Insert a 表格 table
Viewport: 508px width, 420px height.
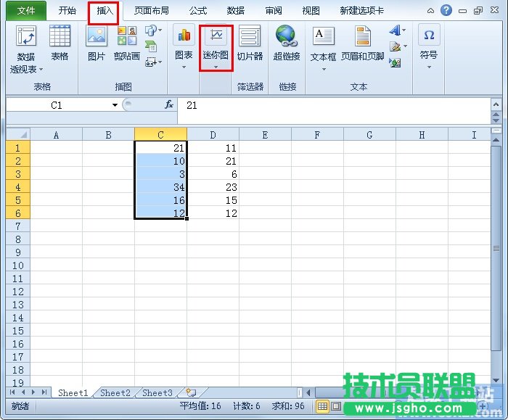60,43
